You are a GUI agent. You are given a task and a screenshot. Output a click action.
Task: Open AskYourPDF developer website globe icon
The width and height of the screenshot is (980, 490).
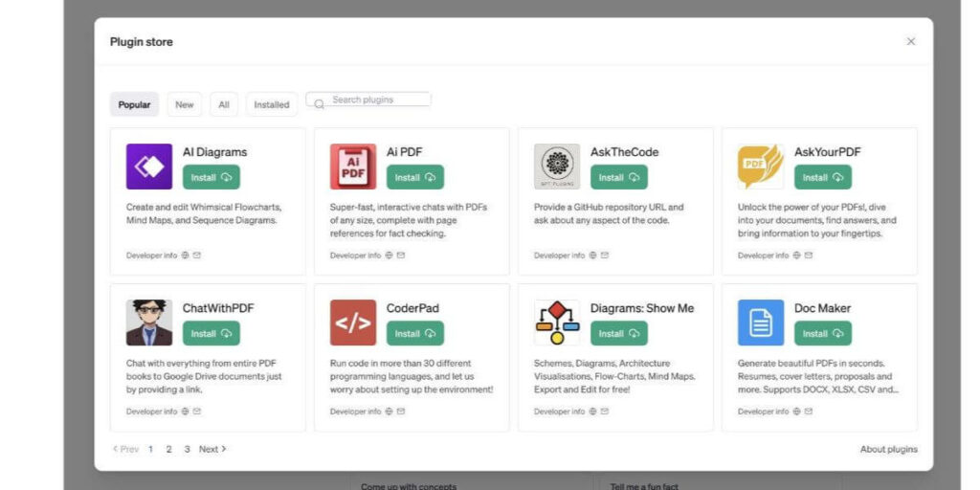point(796,255)
